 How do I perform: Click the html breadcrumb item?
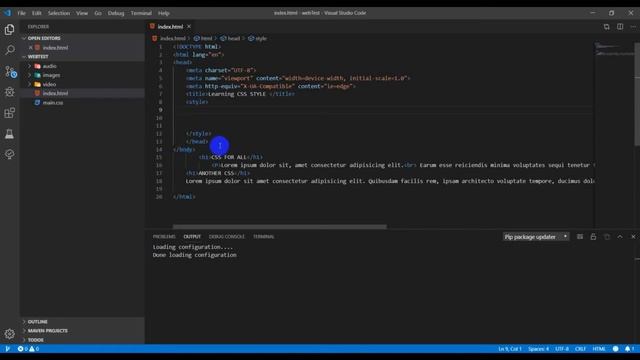tap(203, 38)
